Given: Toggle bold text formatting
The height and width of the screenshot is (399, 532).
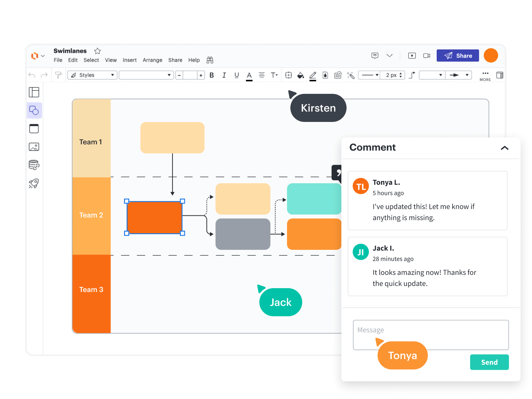Looking at the screenshot, I should pos(212,75).
